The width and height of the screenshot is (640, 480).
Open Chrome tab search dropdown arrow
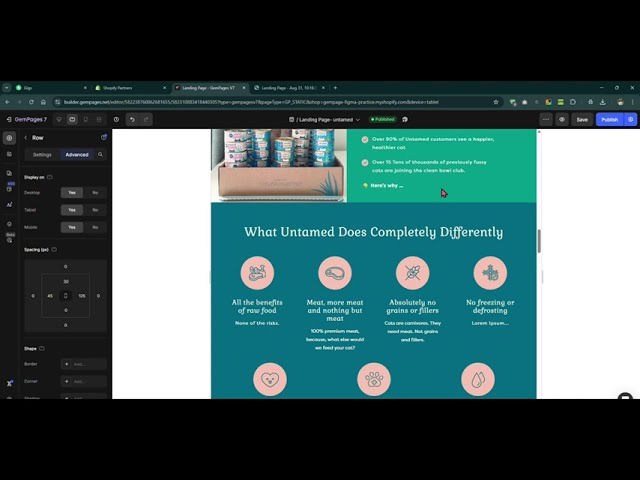pos(7,88)
